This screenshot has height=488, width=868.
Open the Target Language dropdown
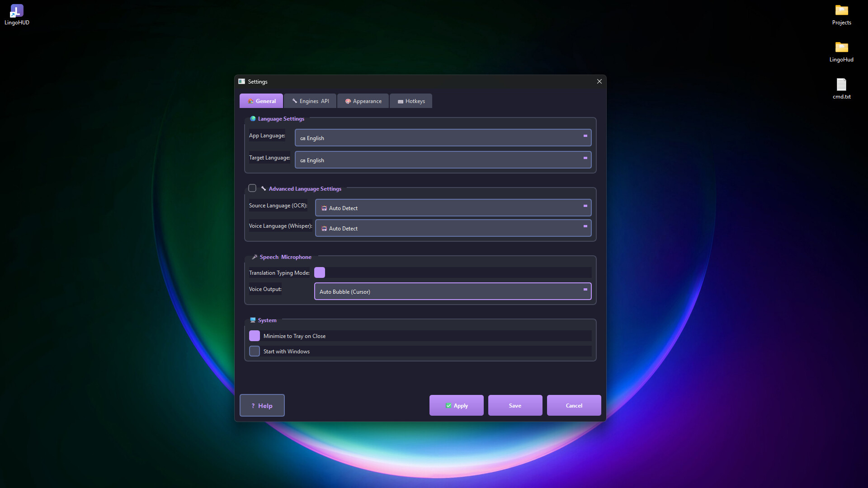pos(443,160)
